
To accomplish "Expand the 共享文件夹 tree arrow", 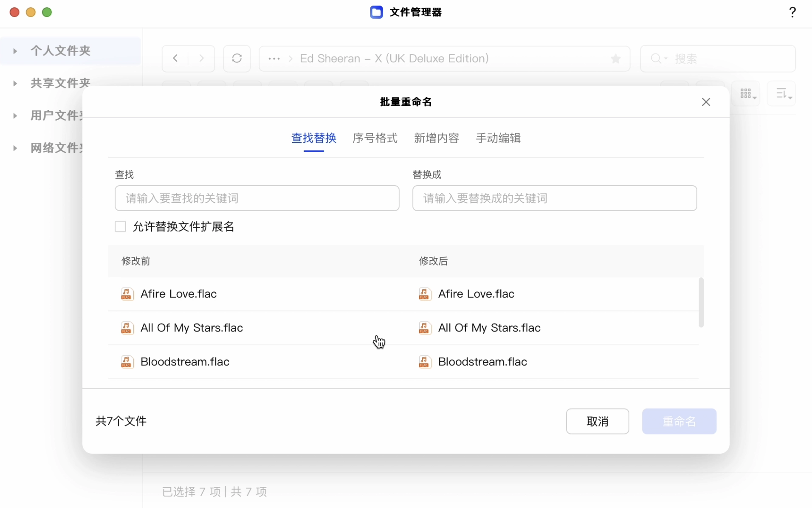I will pyautogui.click(x=15, y=83).
